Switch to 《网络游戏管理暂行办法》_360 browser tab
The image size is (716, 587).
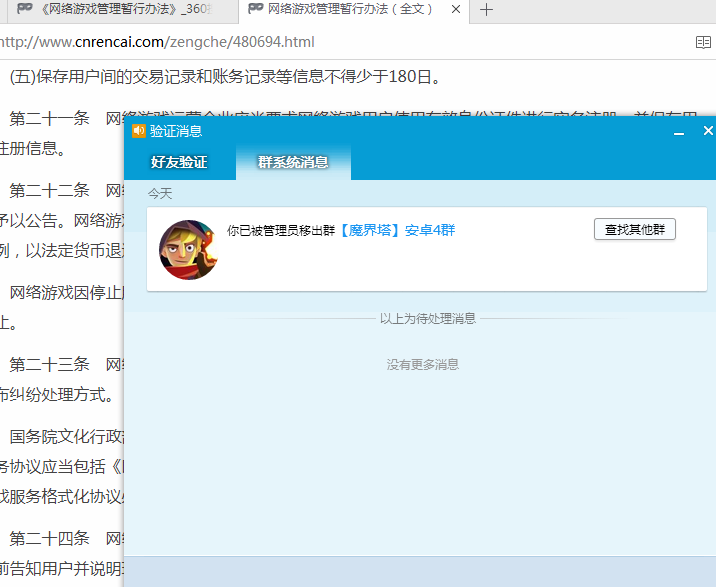pos(122,10)
